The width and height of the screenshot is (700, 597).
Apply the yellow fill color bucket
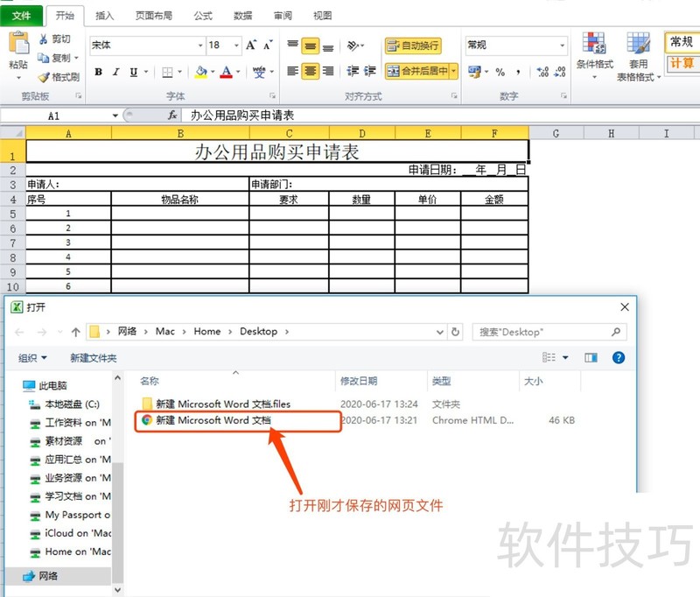201,72
